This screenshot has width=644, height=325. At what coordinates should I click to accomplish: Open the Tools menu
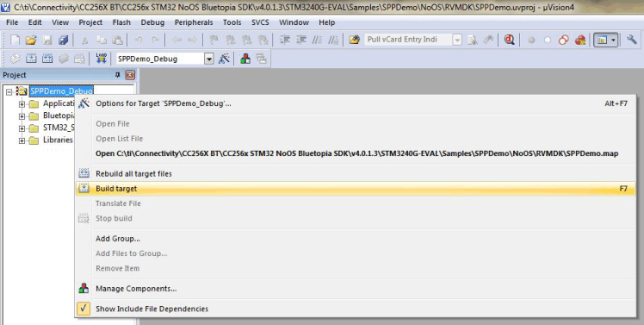point(232,22)
